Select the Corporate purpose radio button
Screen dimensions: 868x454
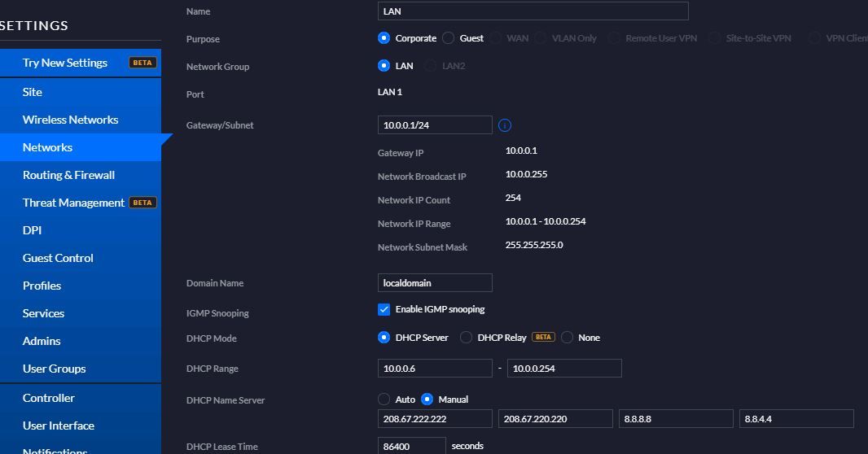[384, 38]
